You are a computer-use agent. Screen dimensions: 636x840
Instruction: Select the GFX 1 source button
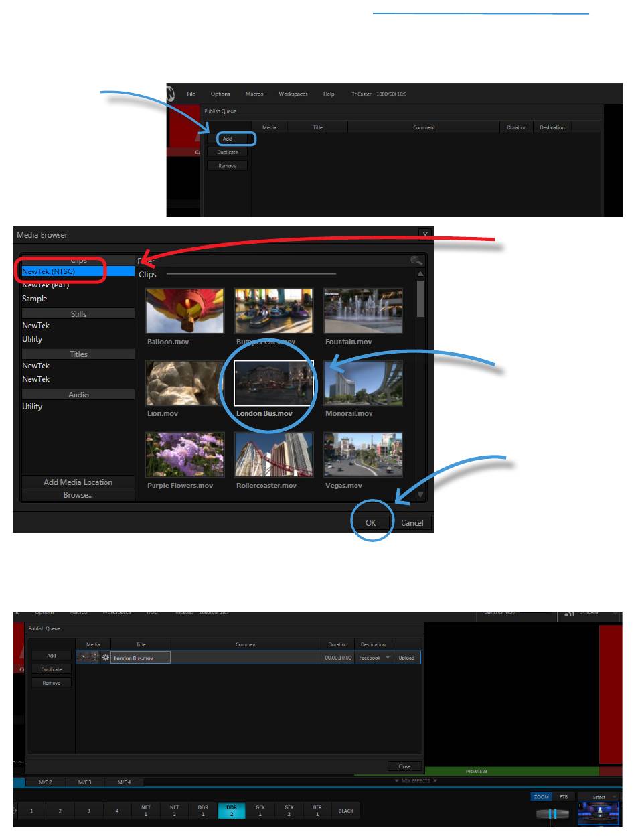coord(260,811)
